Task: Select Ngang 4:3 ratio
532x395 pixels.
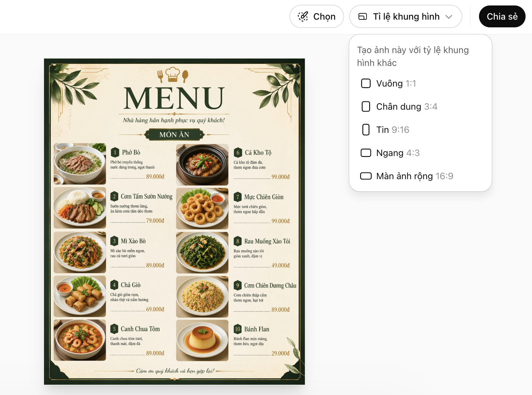Action: [x=398, y=153]
